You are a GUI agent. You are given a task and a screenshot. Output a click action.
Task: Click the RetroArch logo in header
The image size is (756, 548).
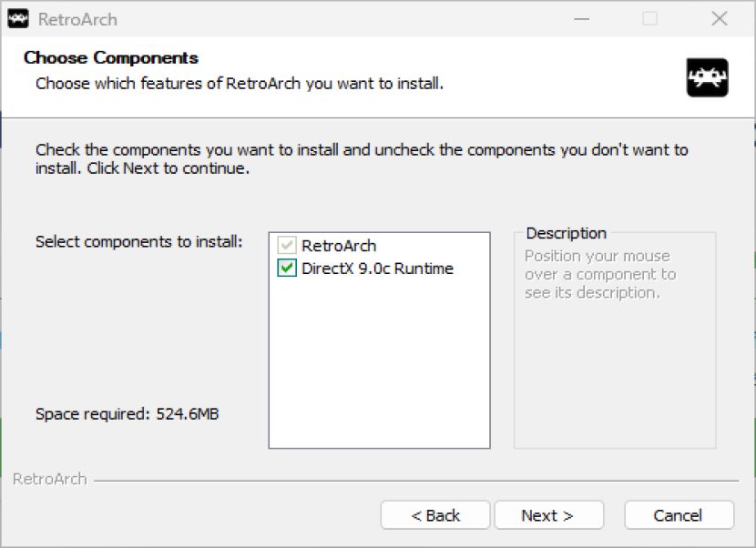click(x=707, y=77)
